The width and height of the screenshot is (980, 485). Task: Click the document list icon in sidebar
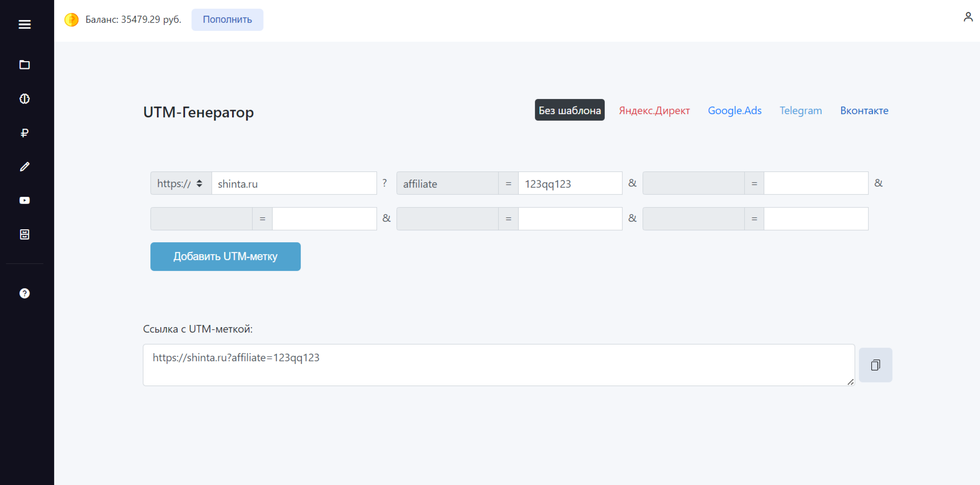[24, 234]
